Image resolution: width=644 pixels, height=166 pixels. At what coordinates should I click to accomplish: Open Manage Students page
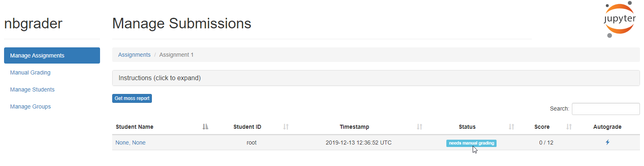point(32,89)
